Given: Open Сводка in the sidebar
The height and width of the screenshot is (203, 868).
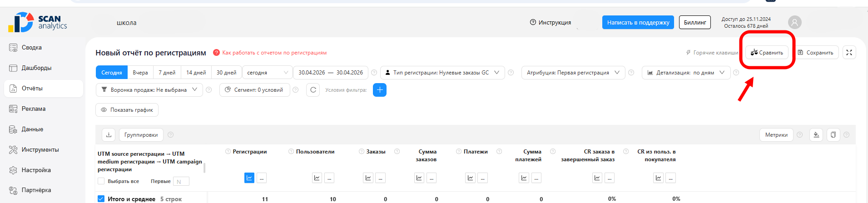Looking at the screenshot, I should click(x=32, y=48).
